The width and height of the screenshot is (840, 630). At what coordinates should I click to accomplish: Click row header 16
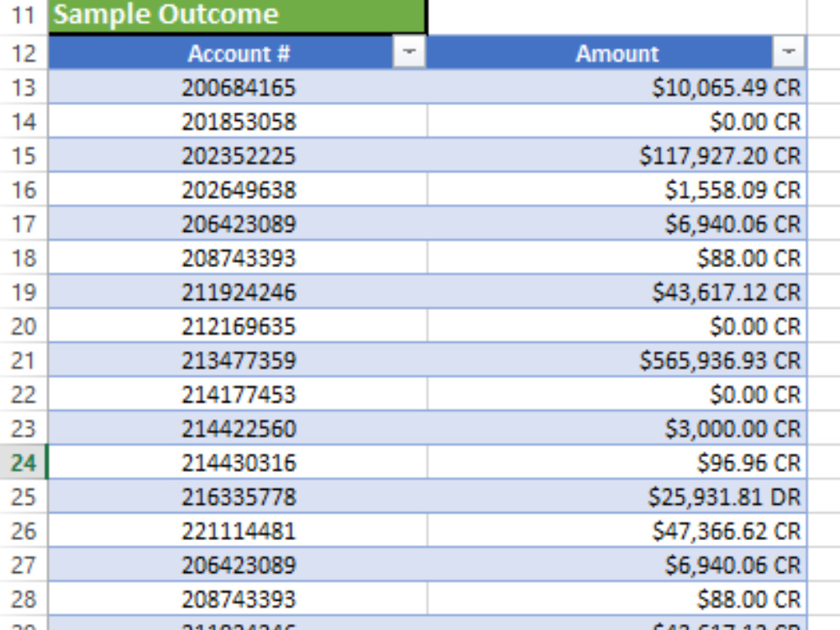(x=24, y=190)
